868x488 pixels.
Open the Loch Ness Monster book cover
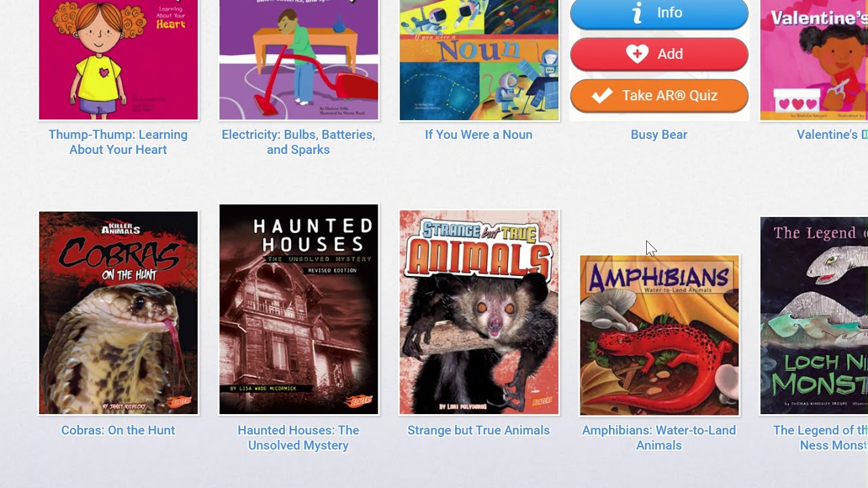814,316
